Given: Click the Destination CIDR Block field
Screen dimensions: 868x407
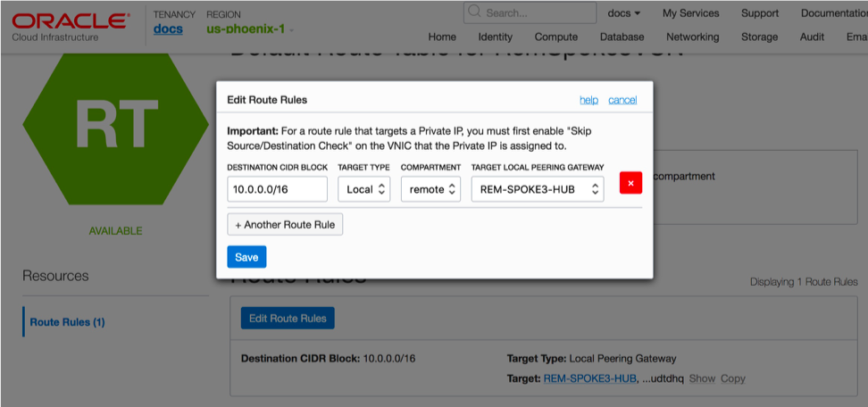Looking at the screenshot, I should pos(277,189).
